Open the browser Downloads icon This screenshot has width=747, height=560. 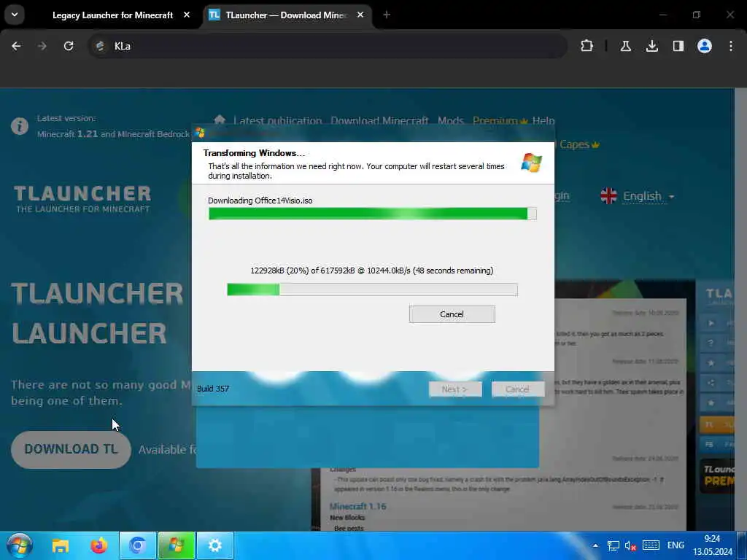tap(651, 46)
